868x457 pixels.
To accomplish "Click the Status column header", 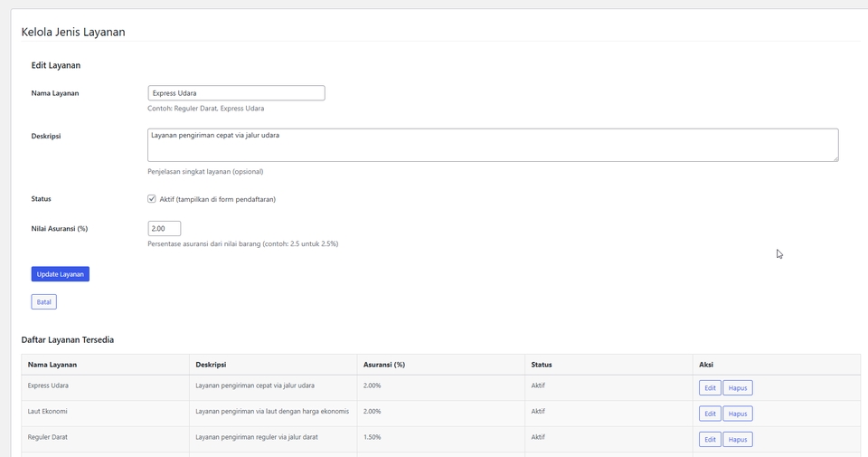I will click(x=542, y=365).
